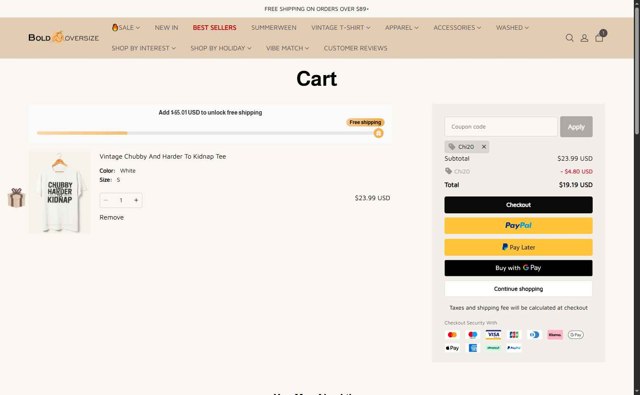
Task: Open SUMMERWEEN collection
Action: click(274, 27)
